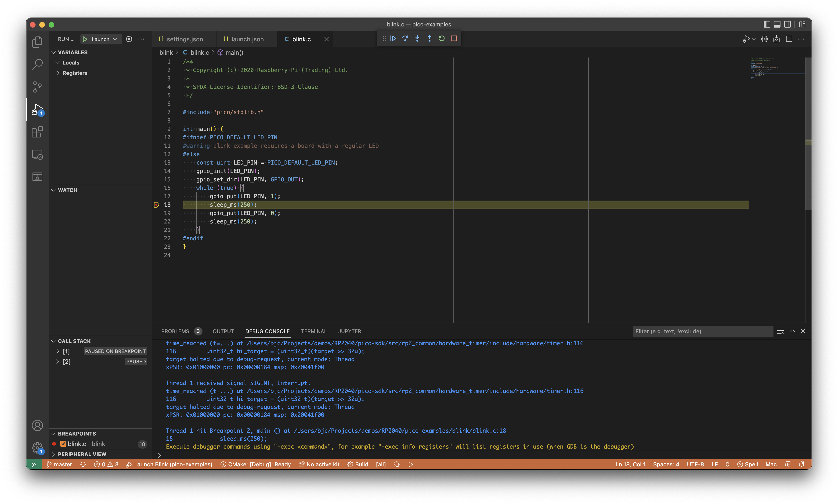The width and height of the screenshot is (838, 504).
Task: Open the Search view in activity bar
Action: (x=37, y=64)
